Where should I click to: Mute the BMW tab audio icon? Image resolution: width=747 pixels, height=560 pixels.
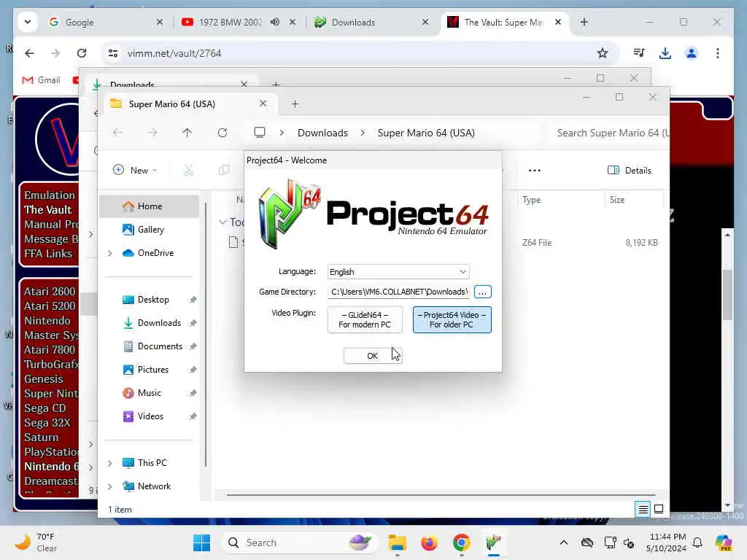click(x=275, y=22)
